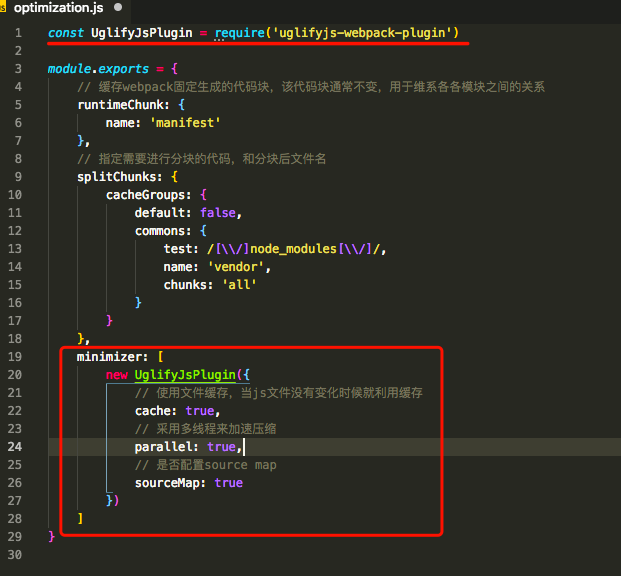Click 'commons' key on line 12
This screenshot has height=576, width=621.
click(x=160, y=231)
